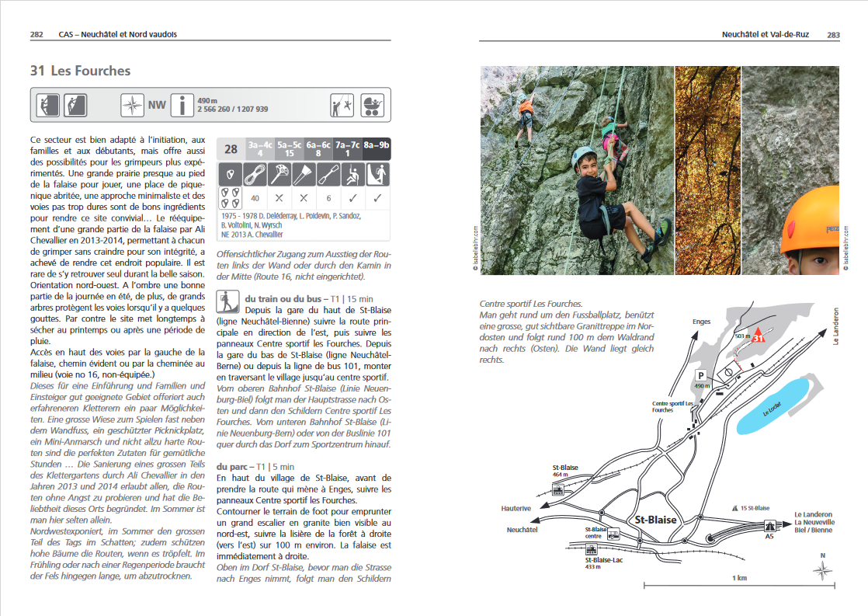
Task: Click the abseiling climber icon
Action: coord(352,175)
